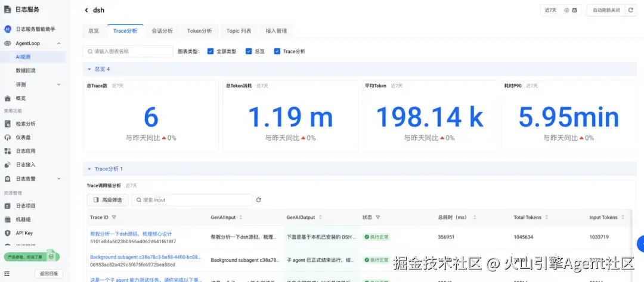The image size is (644, 282).
Task: Focus the 请输入图表名称 search field
Action: click(x=128, y=51)
